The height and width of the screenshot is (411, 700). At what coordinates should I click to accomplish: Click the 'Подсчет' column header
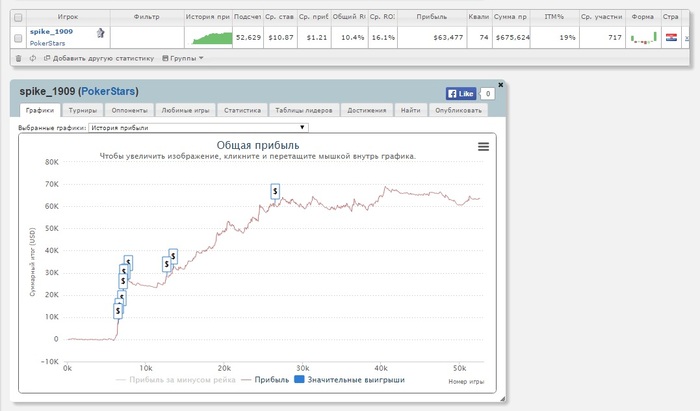point(247,17)
